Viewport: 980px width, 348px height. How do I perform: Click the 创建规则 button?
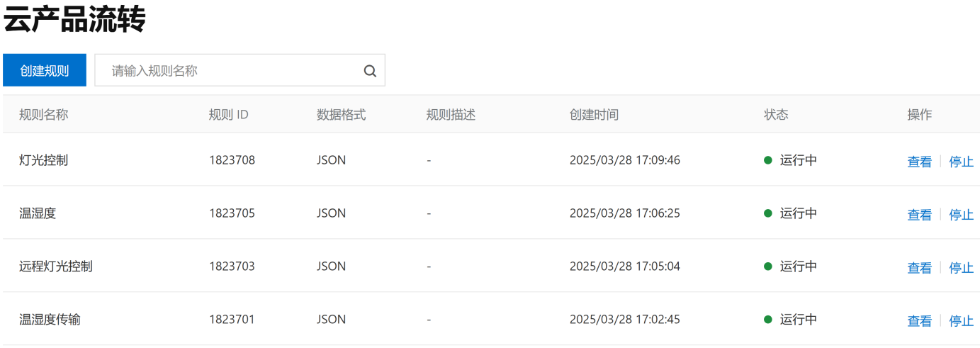(45, 71)
